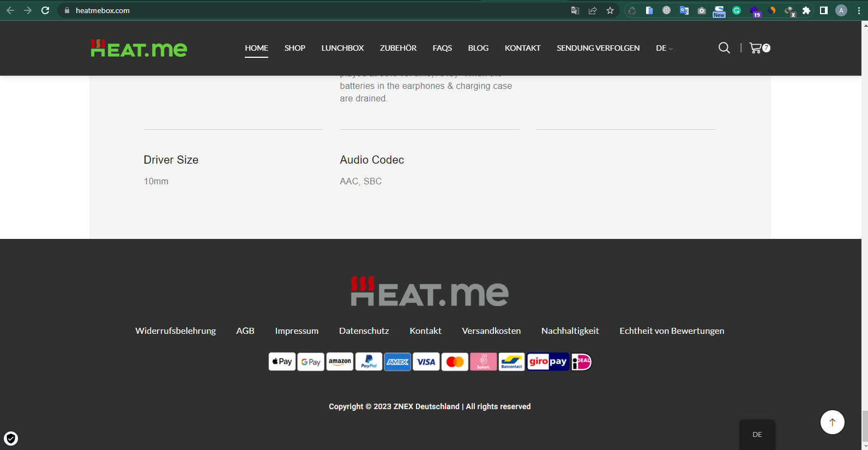Expand the DE language dropdown in header
This screenshot has height=450, width=868.
[664, 48]
